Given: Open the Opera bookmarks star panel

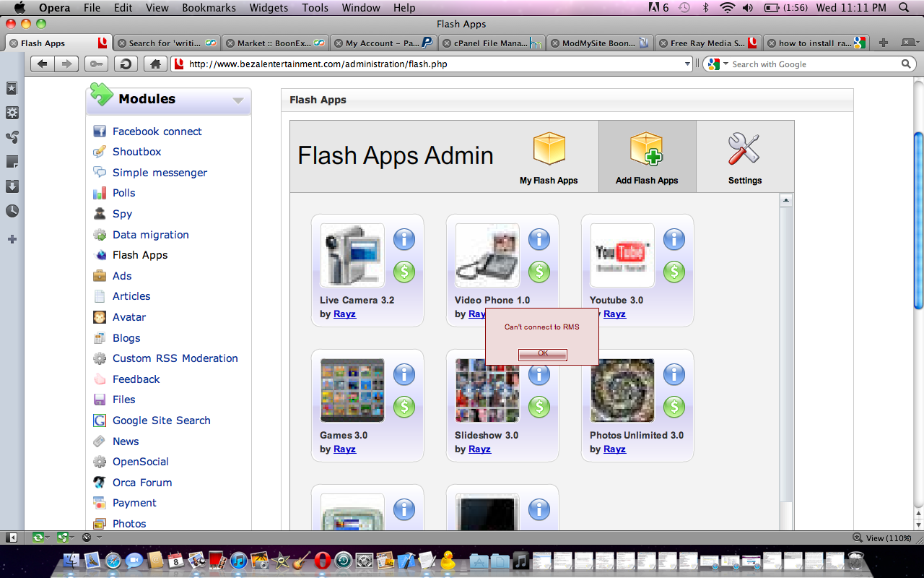Looking at the screenshot, I should pos(12,88).
